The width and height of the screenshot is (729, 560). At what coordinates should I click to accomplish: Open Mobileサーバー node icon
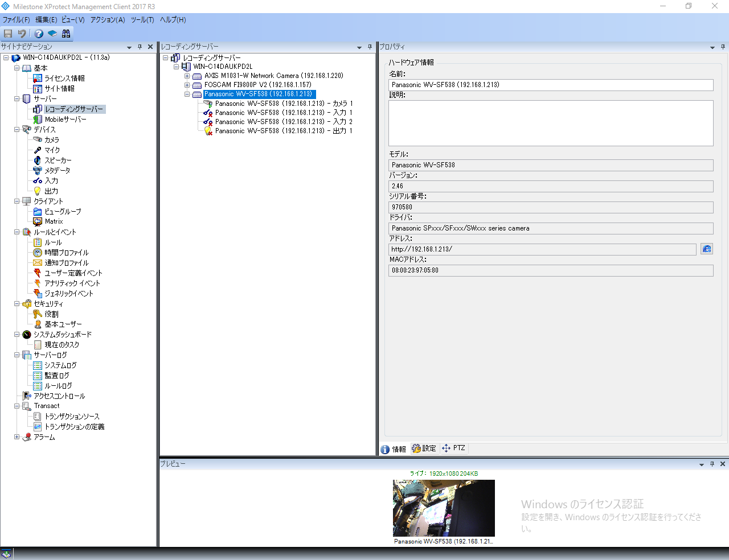tap(38, 119)
